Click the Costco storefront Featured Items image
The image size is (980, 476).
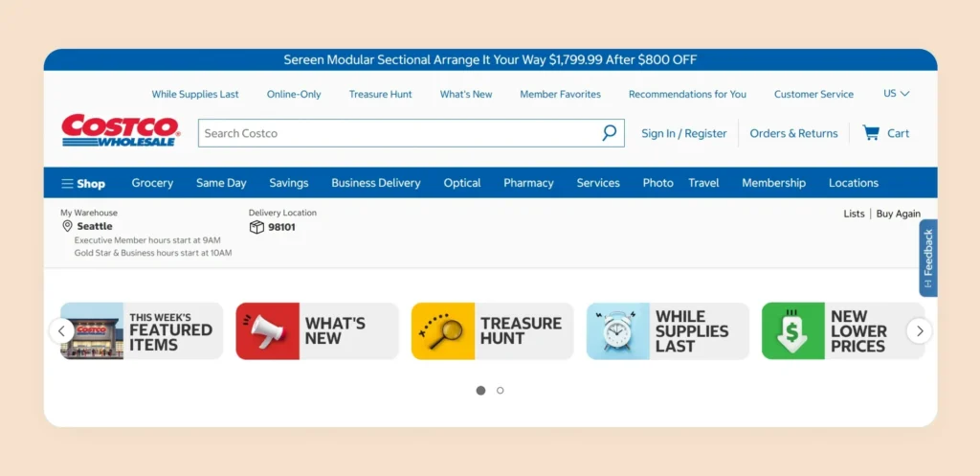92,330
